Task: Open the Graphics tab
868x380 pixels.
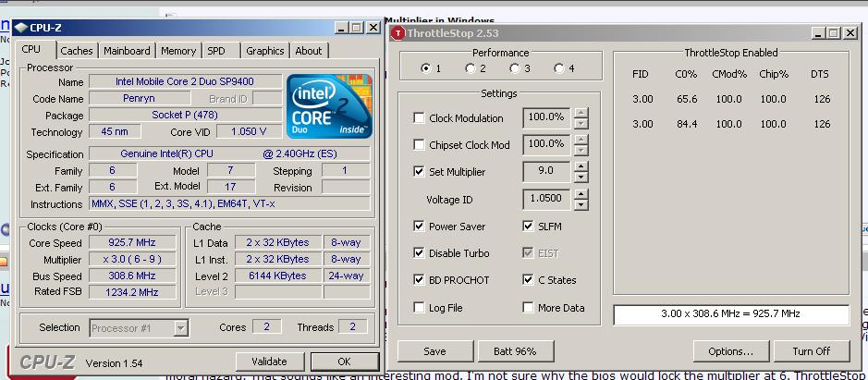Action: 265,51
